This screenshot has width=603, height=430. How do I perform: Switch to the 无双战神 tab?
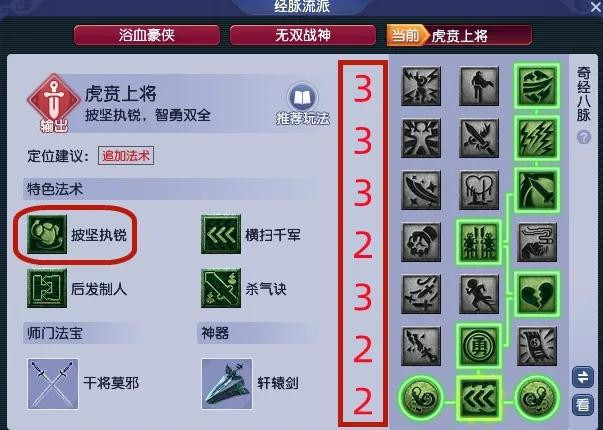(x=303, y=35)
